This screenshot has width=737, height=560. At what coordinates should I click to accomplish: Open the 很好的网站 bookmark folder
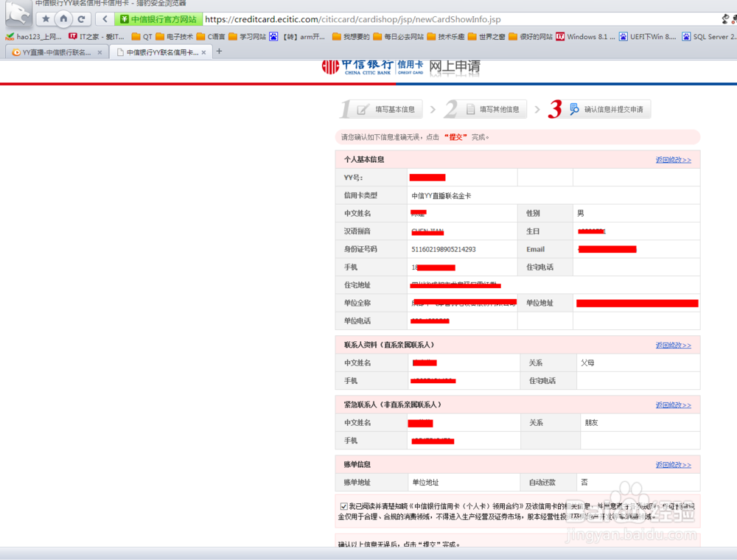[531, 37]
